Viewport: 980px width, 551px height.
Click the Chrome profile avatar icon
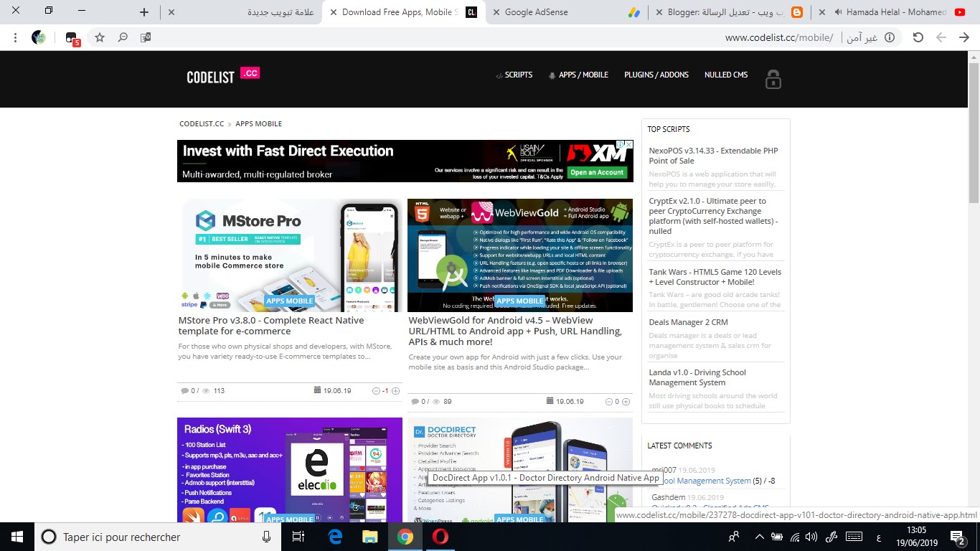pyautogui.click(x=39, y=37)
